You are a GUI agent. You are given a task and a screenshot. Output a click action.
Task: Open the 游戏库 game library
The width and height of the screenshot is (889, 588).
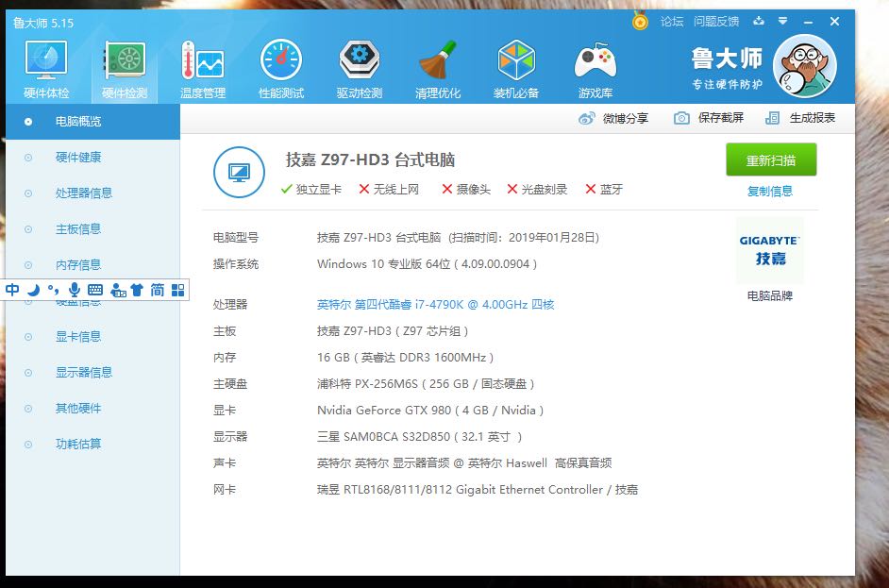point(595,69)
